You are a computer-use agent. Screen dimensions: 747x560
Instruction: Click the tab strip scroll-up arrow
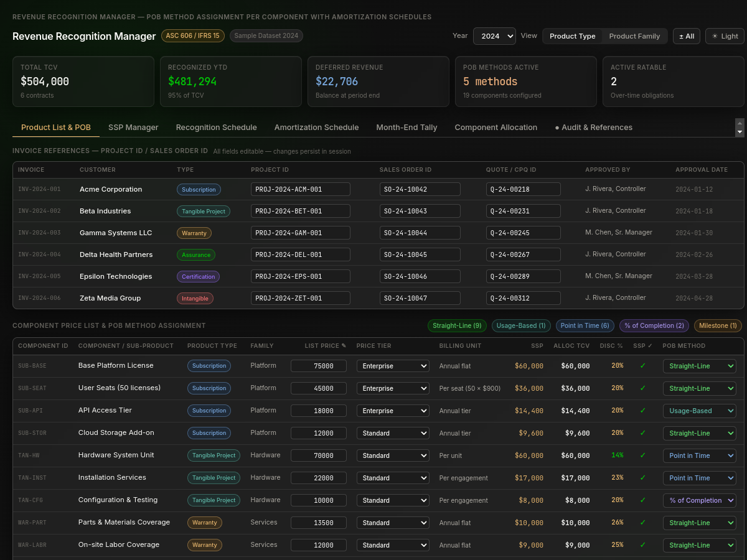(x=740, y=123)
